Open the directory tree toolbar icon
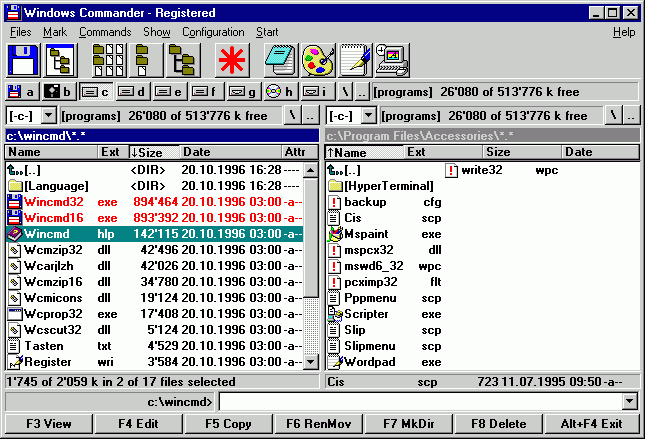The image size is (645, 439). [x=60, y=60]
